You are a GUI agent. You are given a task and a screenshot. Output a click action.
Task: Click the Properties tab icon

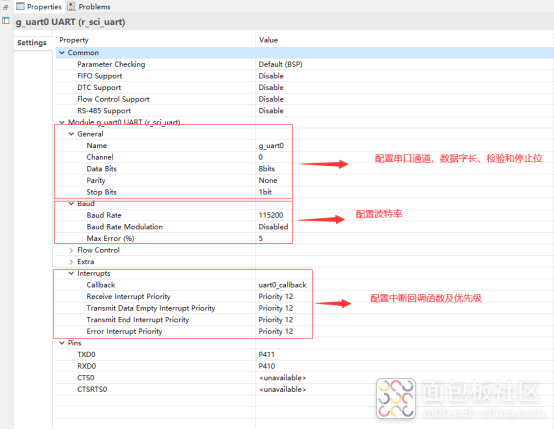pos(20,6)
